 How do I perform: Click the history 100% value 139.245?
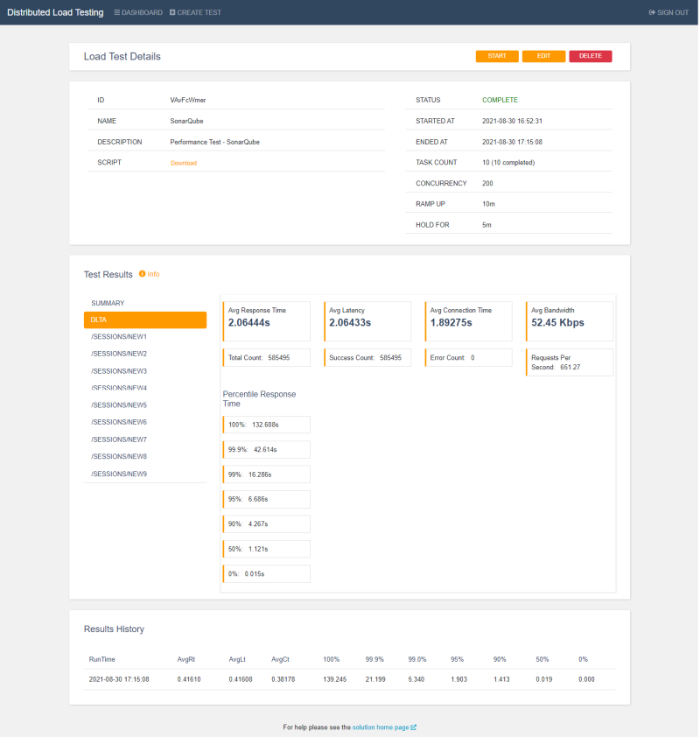[335, 679]
